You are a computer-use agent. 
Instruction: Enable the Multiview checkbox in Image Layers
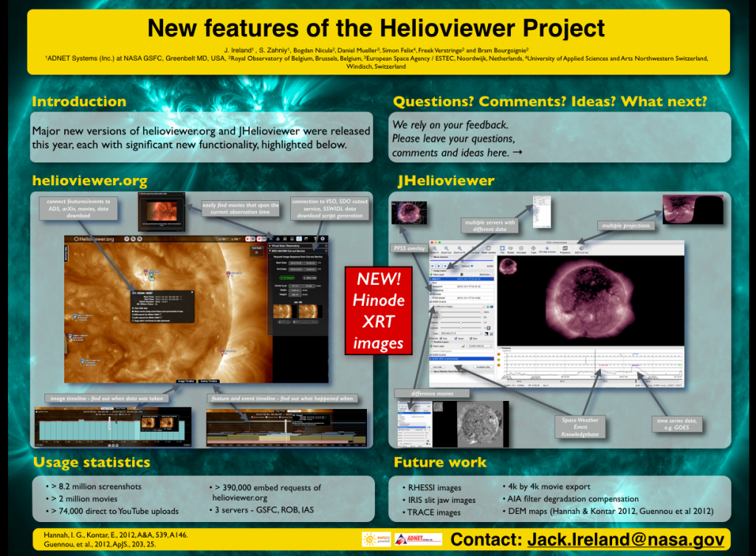492,274
